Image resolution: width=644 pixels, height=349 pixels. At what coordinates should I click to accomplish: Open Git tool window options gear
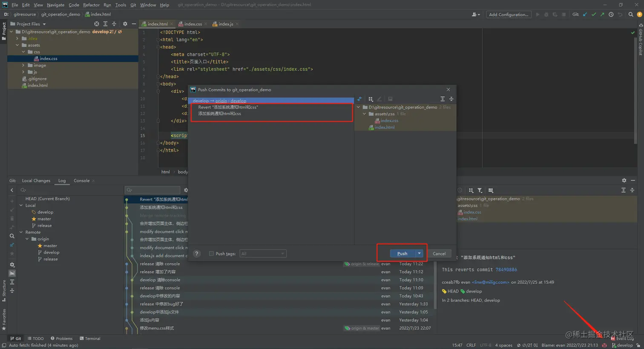coord(624,180)
